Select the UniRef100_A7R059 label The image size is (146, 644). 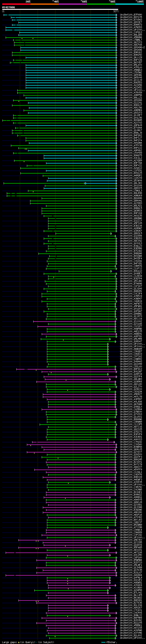coord(131,93)
